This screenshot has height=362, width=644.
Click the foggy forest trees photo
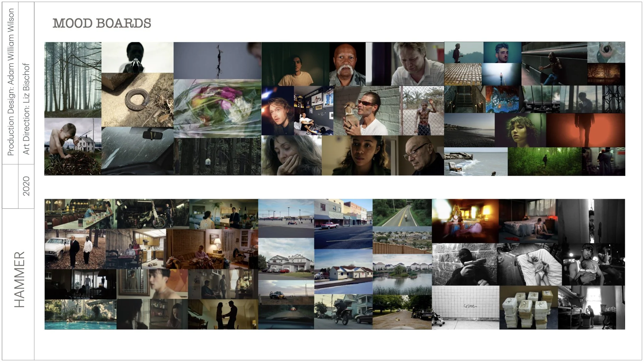73,79
